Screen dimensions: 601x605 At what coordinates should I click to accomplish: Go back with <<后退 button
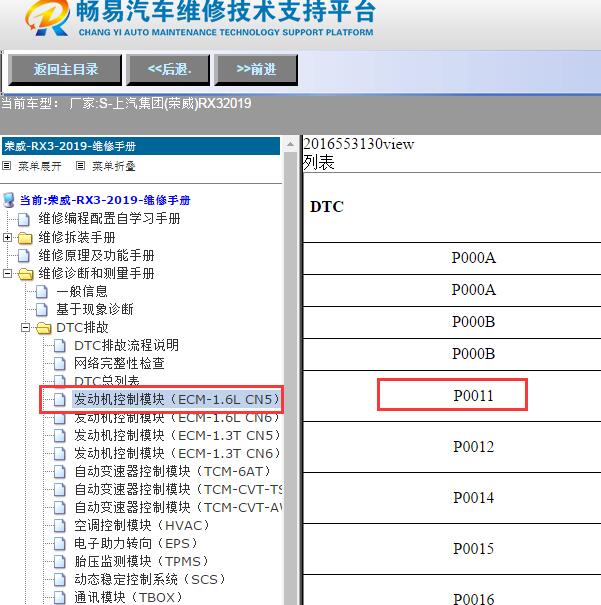pyautogui.click(x=168, y=69)
